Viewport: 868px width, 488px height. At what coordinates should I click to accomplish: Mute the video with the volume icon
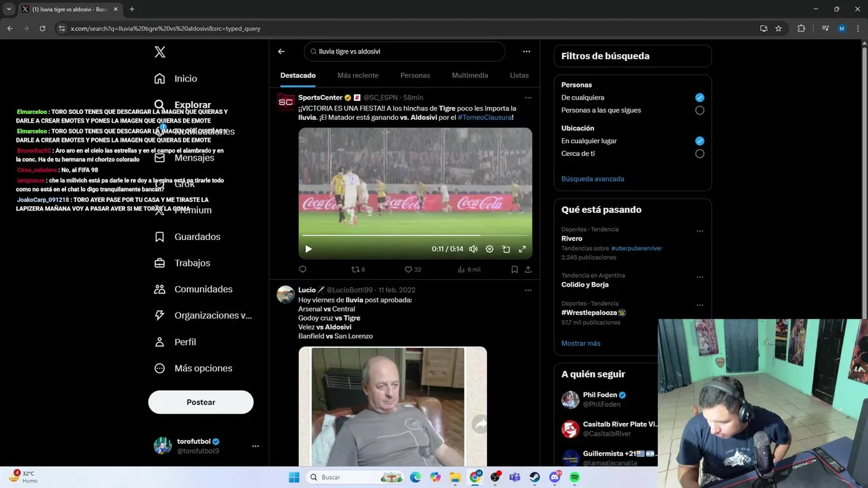click(x=473, y=249)
